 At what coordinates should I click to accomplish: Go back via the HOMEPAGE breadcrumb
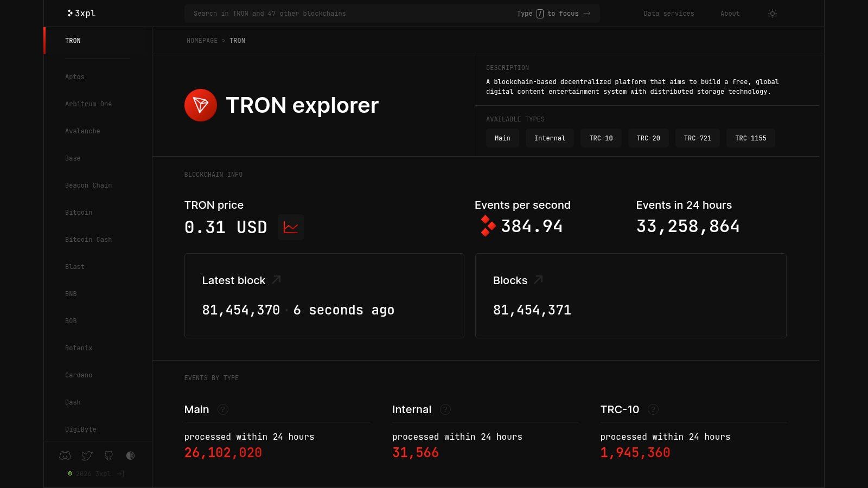202,40
